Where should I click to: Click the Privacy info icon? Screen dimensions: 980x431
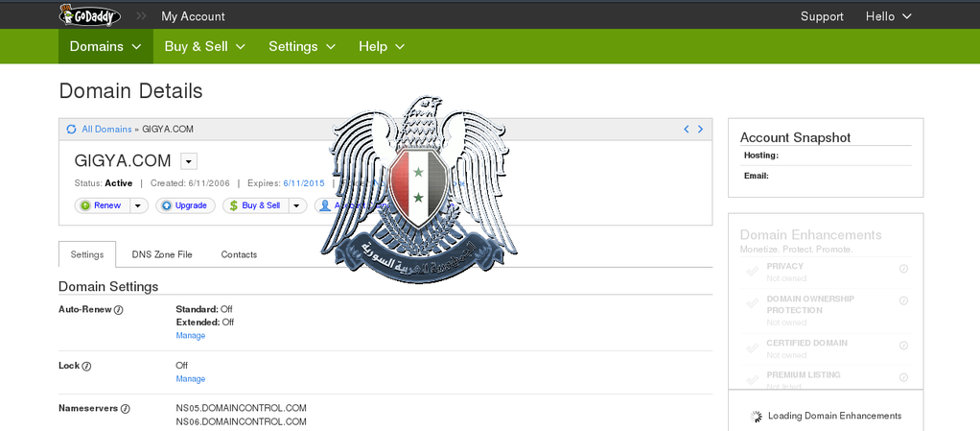point(903,269)
